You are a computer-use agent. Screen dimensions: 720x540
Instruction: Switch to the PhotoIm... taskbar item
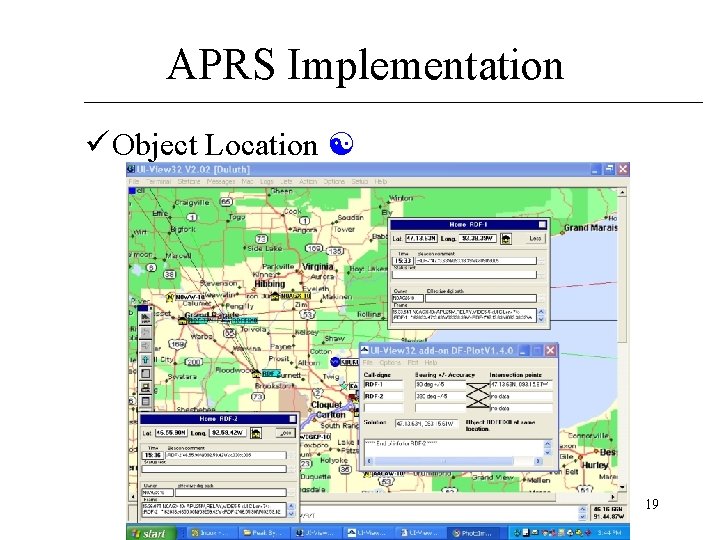click(473, 533)
